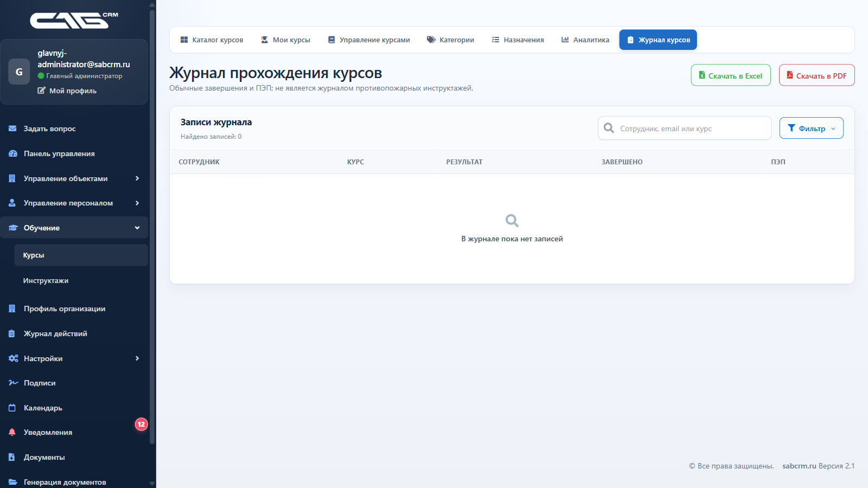Click the empty journal magnifier icon
Image resolution: width=868 pixels, height=488 pixels.
(512, 221)
